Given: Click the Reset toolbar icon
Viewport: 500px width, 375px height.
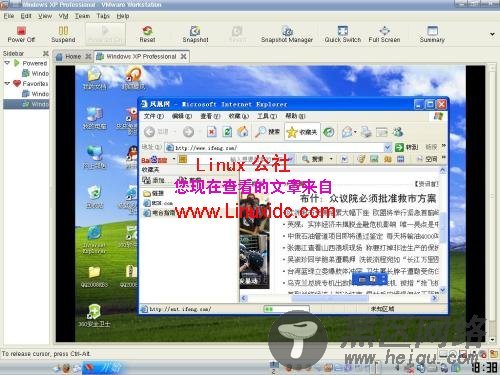Looking at the screenshot, I should click(147, 34).
